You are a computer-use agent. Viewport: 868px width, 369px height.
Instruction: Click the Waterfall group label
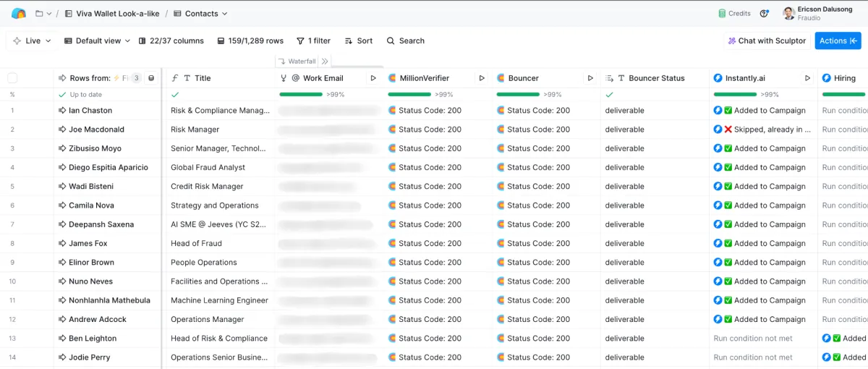(297, 61)
